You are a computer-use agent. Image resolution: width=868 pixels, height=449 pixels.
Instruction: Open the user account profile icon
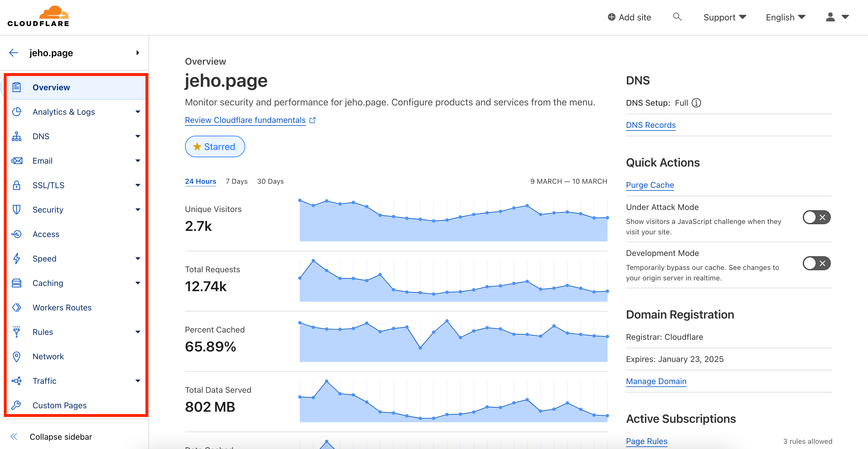tap(830, 17)
